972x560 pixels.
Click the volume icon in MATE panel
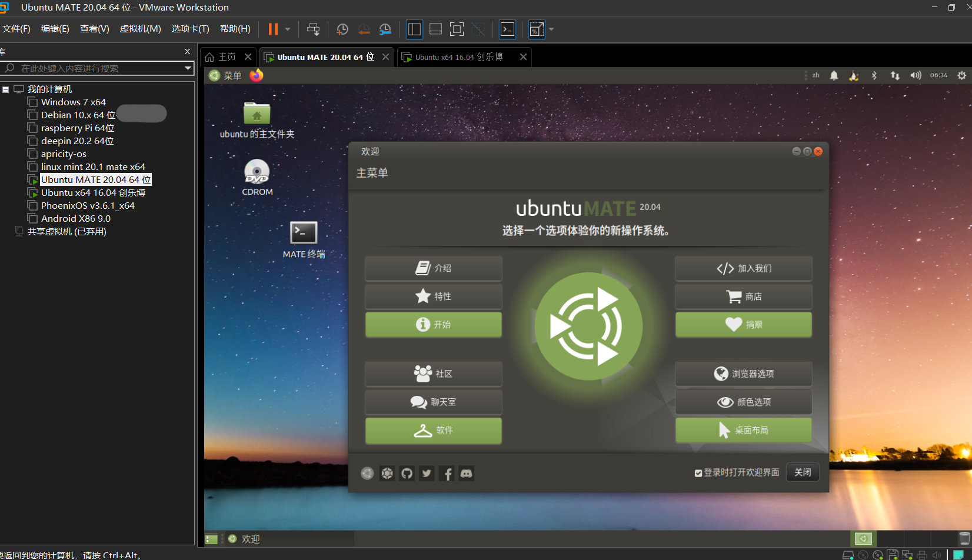[916, 75]
